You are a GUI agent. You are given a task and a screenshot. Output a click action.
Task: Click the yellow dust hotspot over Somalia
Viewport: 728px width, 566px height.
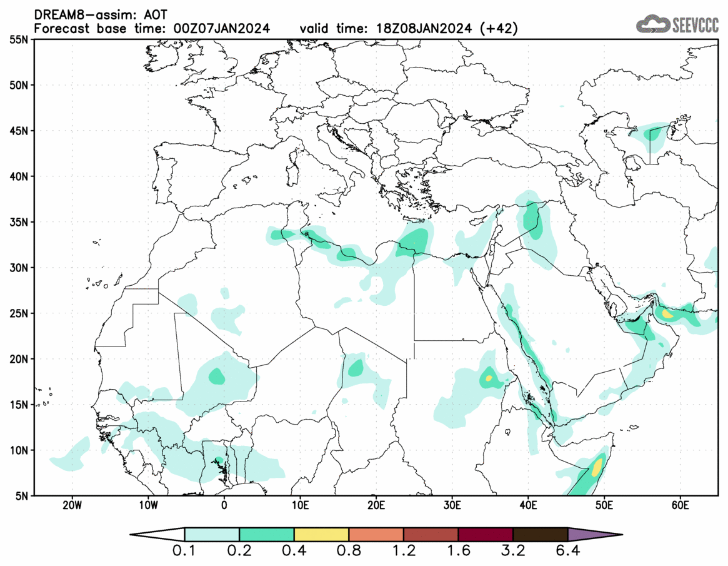click(x=597, y=467)
